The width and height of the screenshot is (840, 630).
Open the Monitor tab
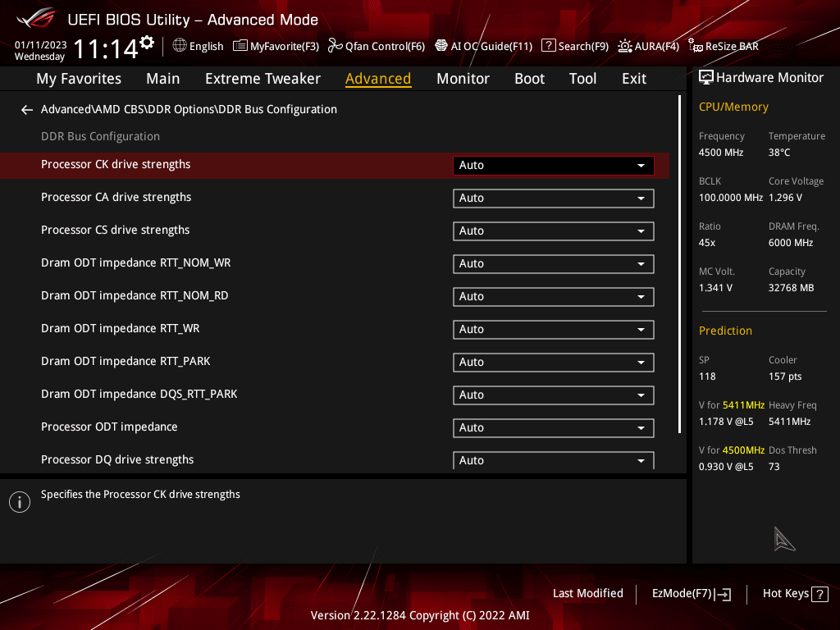coord(463,79)
